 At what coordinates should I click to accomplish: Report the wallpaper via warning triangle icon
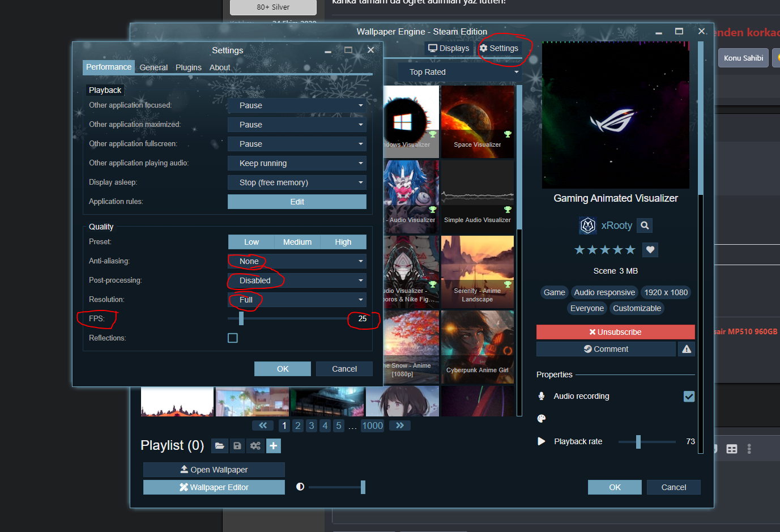point(687,349)
